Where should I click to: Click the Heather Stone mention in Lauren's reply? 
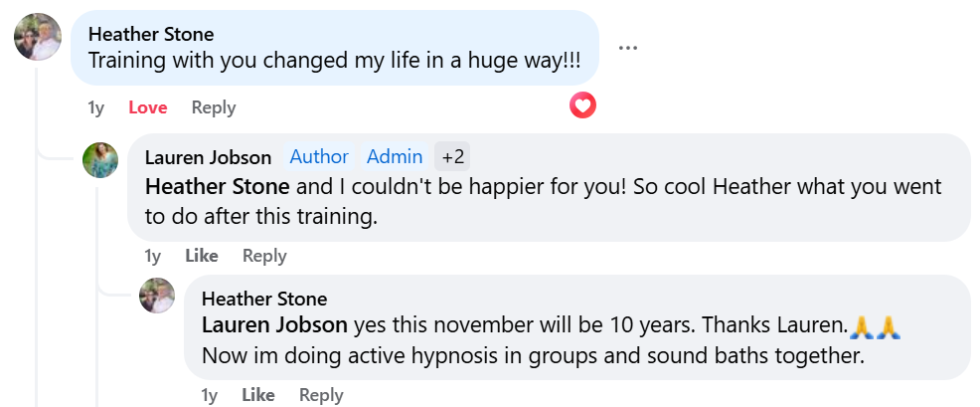218,186
